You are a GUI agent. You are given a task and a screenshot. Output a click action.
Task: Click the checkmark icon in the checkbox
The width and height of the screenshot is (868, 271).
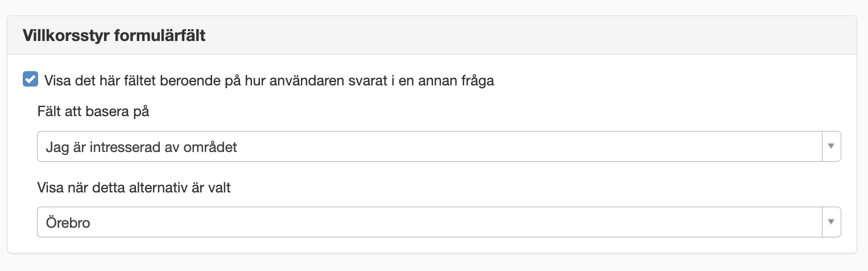(30, 80)
